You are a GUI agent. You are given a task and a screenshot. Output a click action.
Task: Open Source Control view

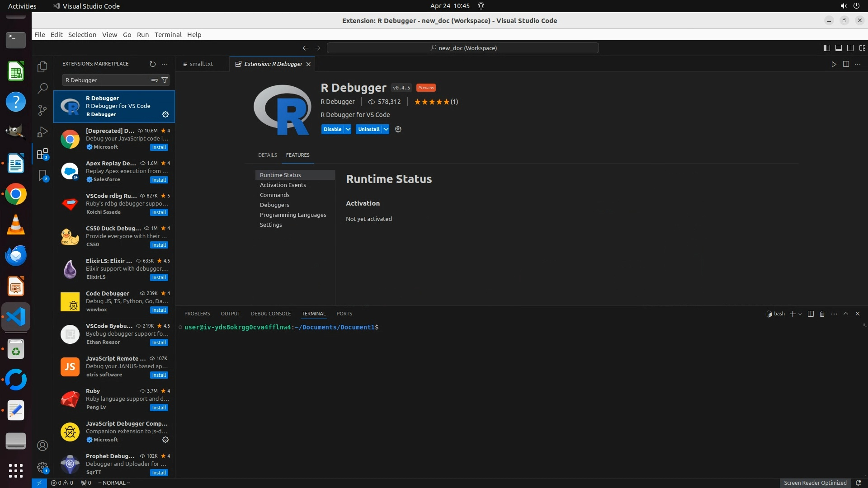point(42,110)
